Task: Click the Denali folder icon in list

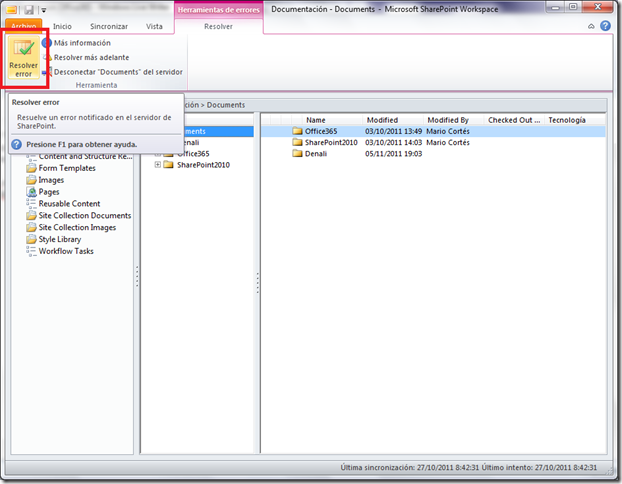Action: pyautogui.click(x=298, y=154)
